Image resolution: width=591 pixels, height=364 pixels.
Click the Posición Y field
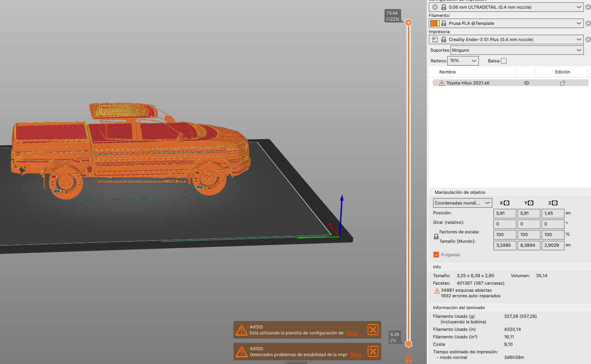click(x=529, y=214)
